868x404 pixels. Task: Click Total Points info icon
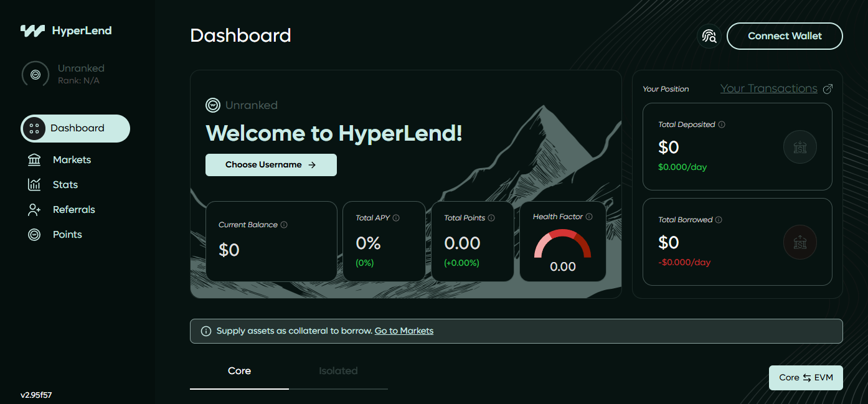(x=491, y=218)
